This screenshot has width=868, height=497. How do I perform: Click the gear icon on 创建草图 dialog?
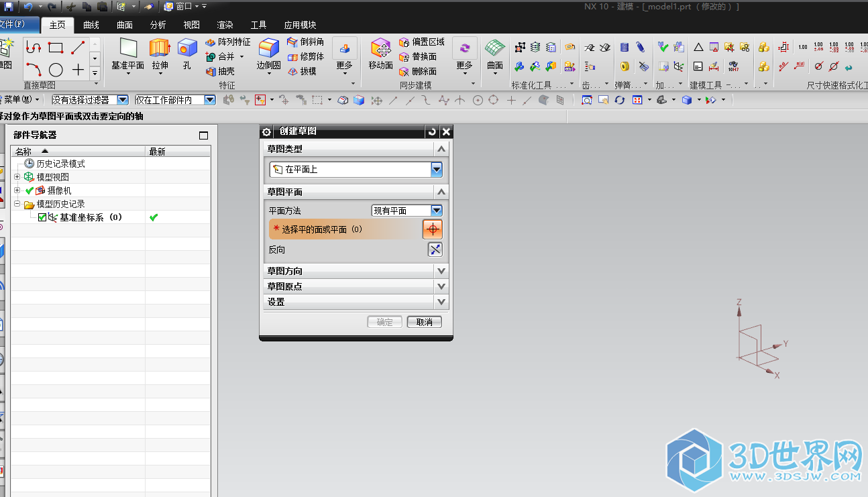(267, 131)
